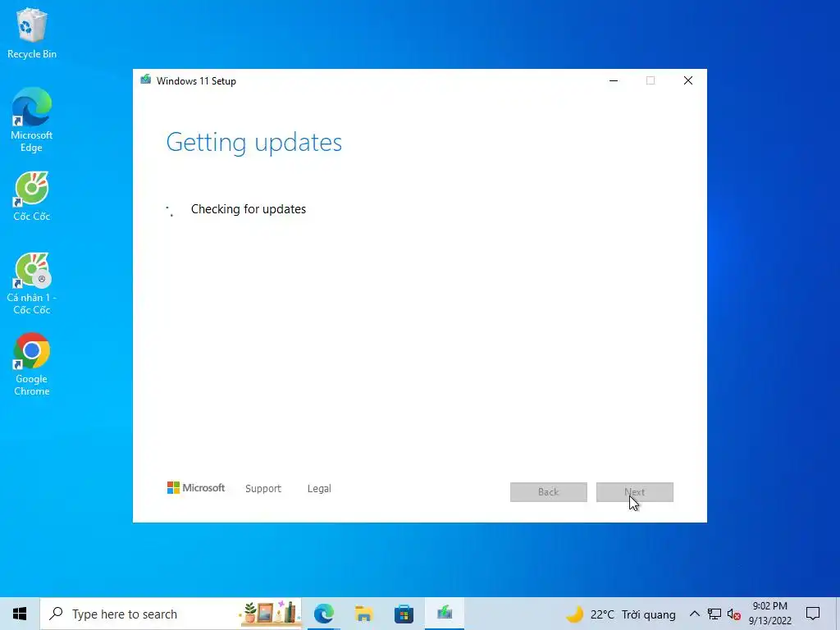This screenshot has width=840, height=630.
Task: Minimize the Windows 11 Setup window
Action: pyautogui.click(x=614, y=81)
